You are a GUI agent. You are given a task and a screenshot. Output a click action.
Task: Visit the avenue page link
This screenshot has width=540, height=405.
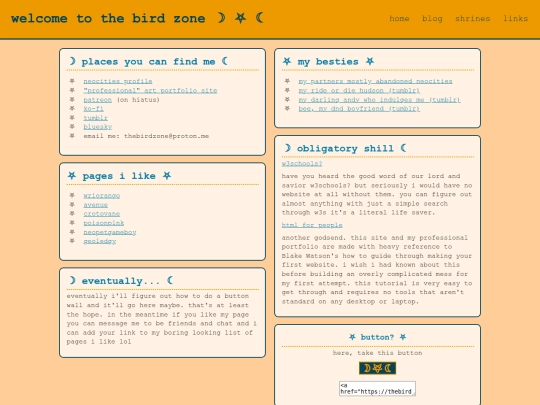pos(95,205)
